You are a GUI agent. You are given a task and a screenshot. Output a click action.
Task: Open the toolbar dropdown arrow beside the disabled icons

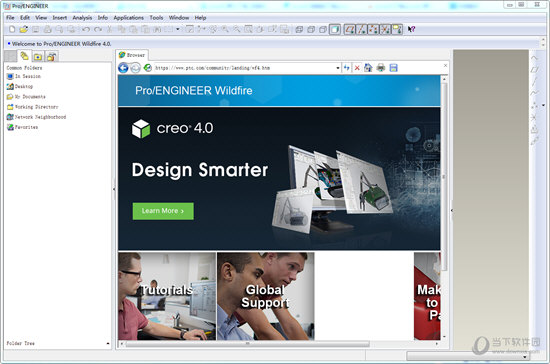pos(177,29)
